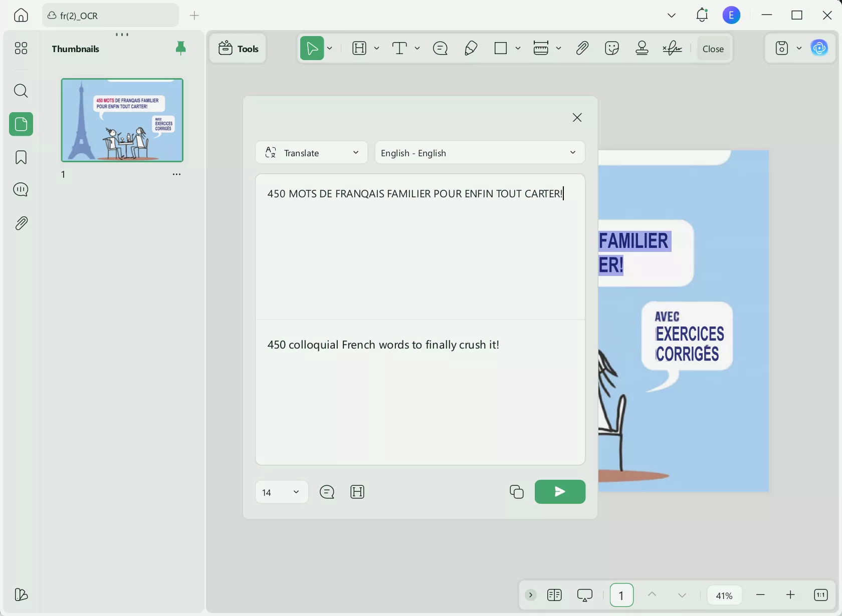This screenshot has height=616, width=842.
Task: Close the translation popup dialog
Action: point(577,118)
